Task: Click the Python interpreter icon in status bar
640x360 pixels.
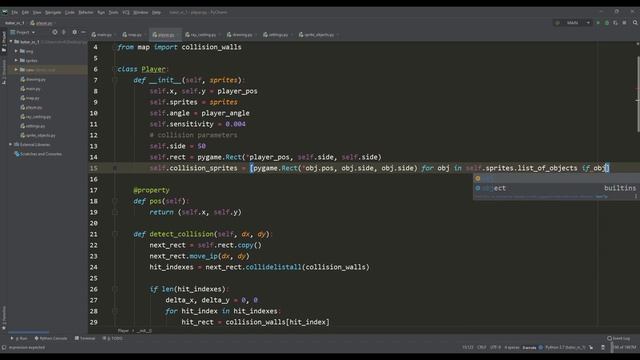Action: pos(541,348)
